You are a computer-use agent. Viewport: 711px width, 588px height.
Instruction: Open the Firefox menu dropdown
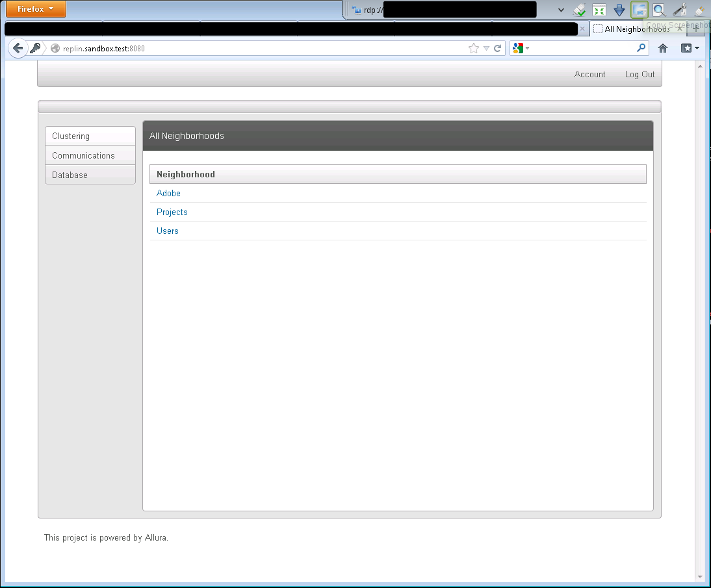[x=36, y=9]
